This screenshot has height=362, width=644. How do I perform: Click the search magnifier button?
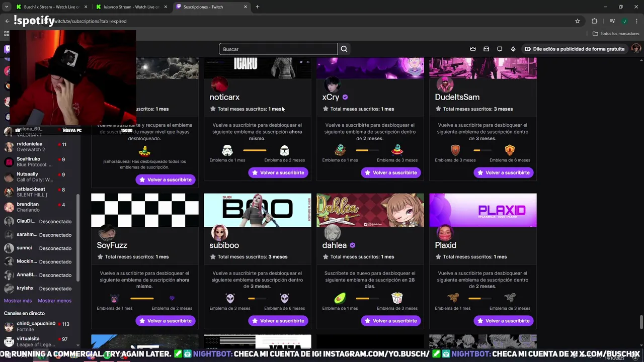[344, 49]
